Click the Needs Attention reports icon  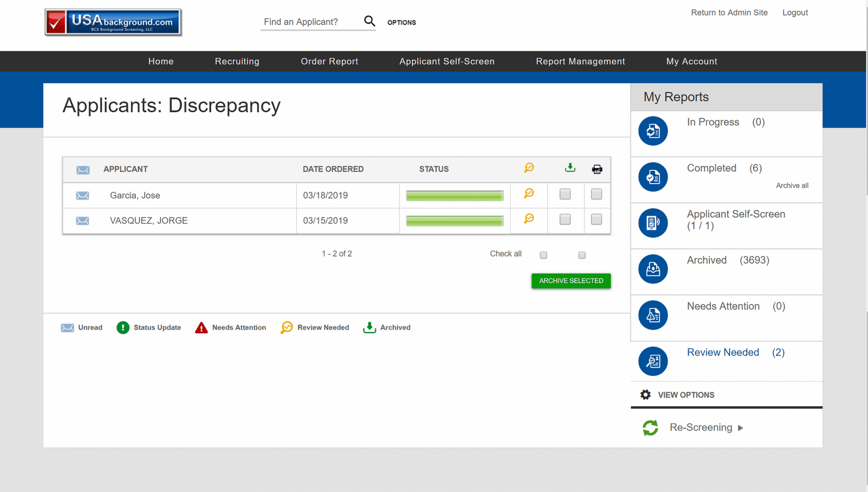pyautogui.click(x=653, y=315)
